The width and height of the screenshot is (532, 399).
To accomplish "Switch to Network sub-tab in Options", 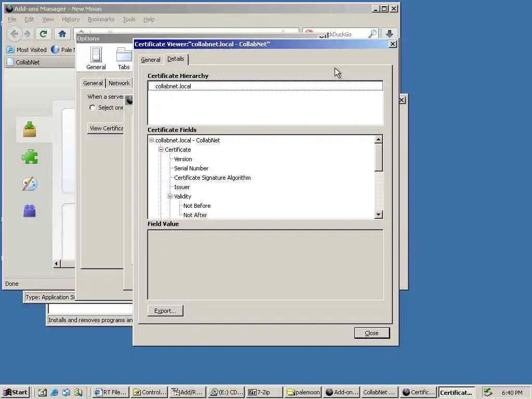I will 119,83.
